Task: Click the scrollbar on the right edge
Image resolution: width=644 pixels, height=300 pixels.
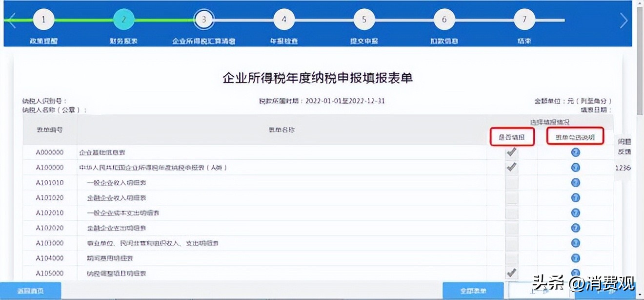Action: click(640, 147)
